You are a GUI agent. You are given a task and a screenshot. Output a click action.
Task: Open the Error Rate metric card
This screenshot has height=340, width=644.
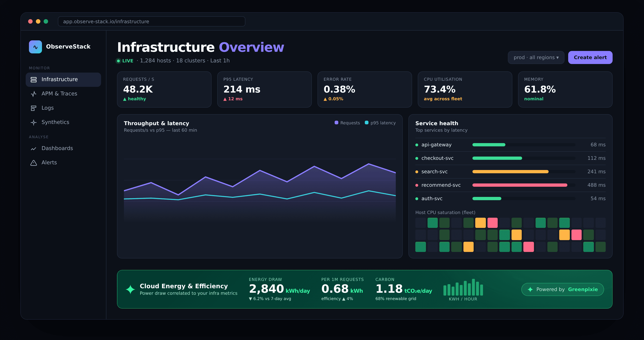[365, 89]
